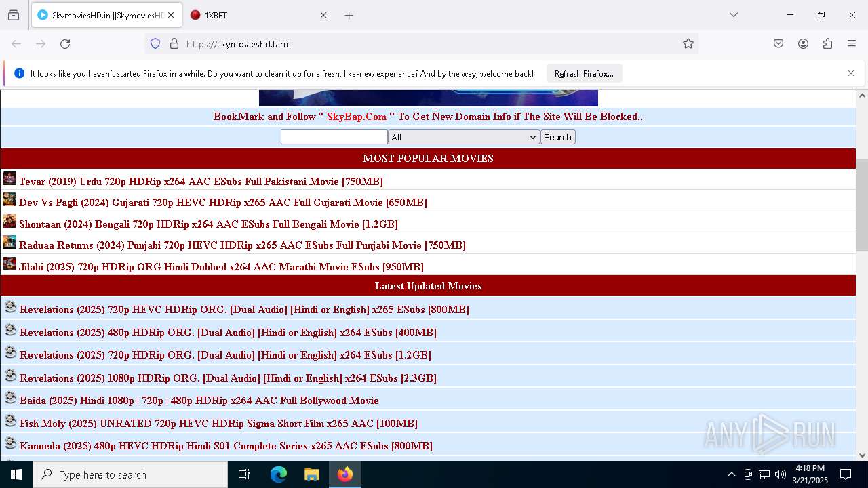Close the SkymoviesHD tab

171,15
